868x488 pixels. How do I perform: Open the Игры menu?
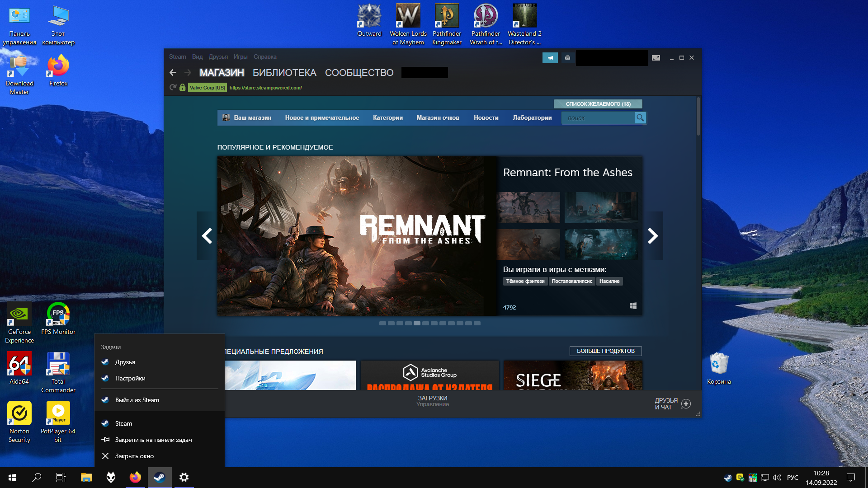click(x=241, y=57)
